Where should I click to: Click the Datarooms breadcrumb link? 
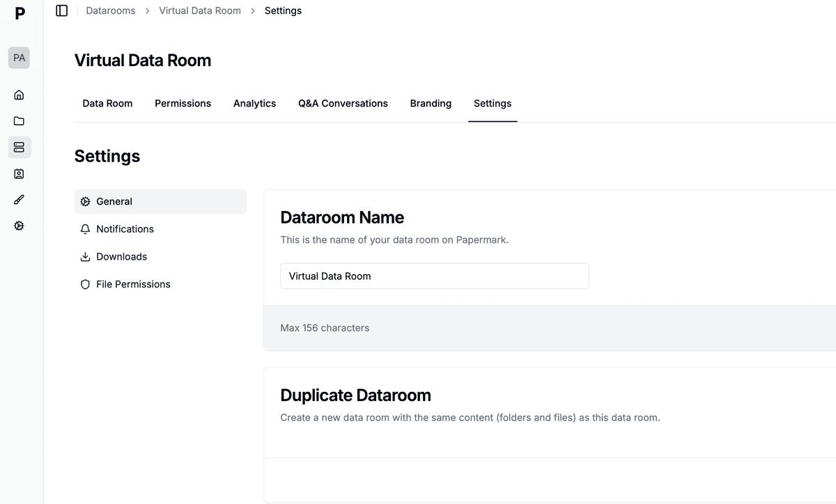pyautogui.click(x=111, y=10)
